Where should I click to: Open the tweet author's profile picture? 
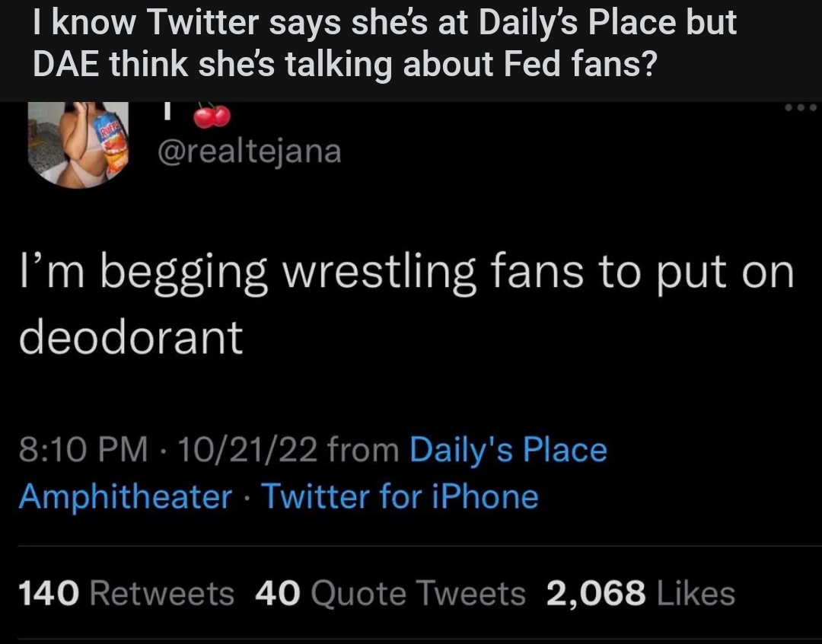click(x=78, y=144)
